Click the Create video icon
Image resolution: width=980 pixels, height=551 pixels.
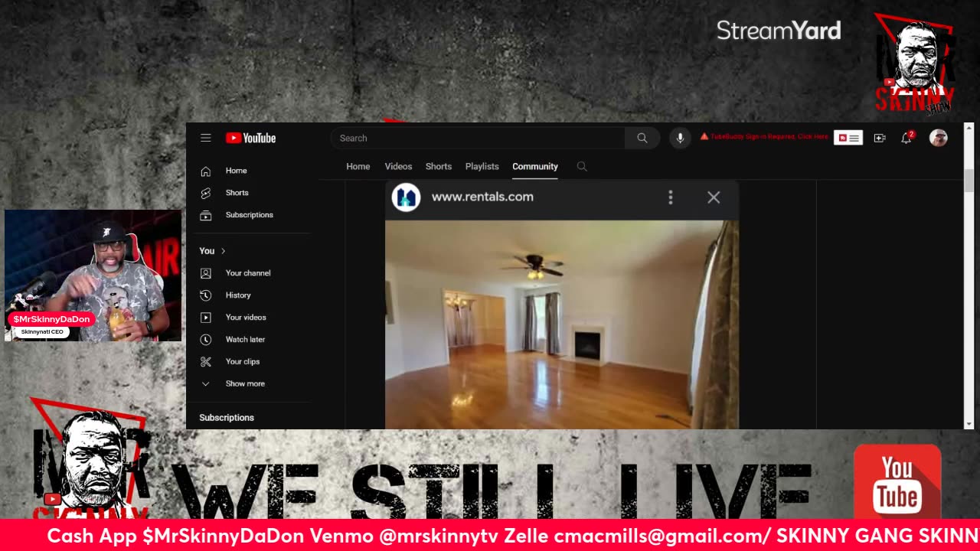(x=880, y=138)
